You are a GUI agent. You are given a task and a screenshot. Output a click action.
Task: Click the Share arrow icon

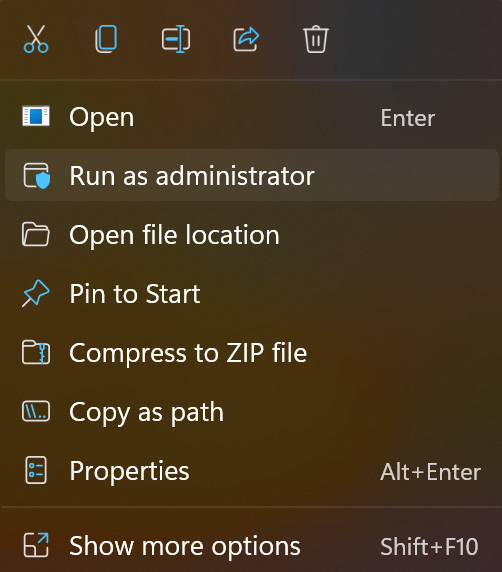[246, 39]
